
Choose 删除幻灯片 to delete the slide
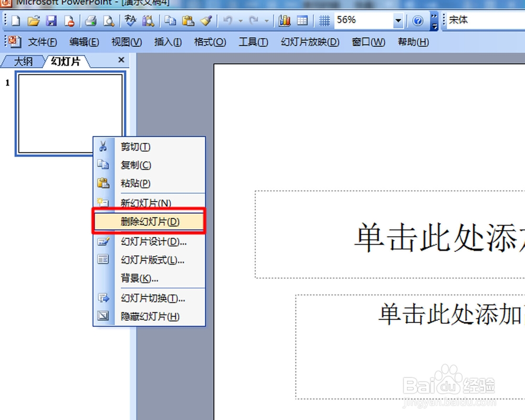coord(149,221)
